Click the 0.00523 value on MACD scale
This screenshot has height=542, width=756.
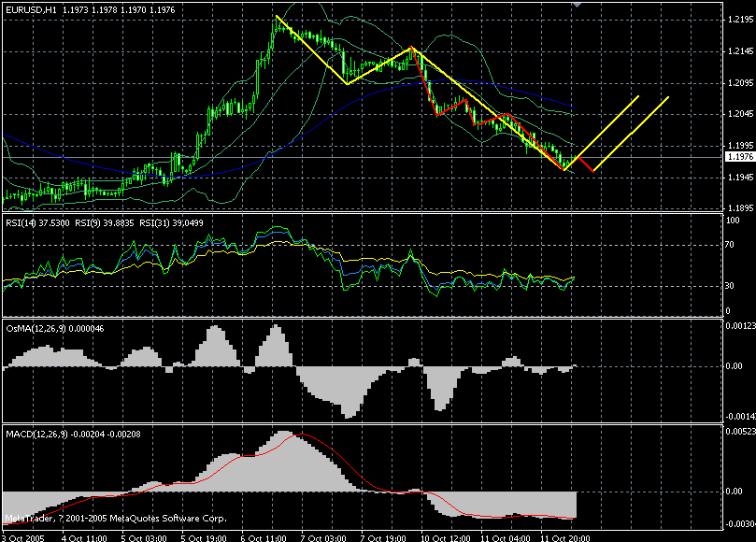coord(740,432)
